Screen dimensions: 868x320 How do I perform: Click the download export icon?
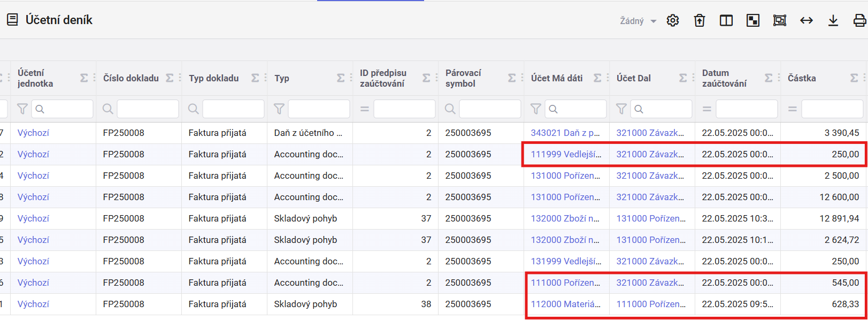pyautogui.click(x=833, y=20)
